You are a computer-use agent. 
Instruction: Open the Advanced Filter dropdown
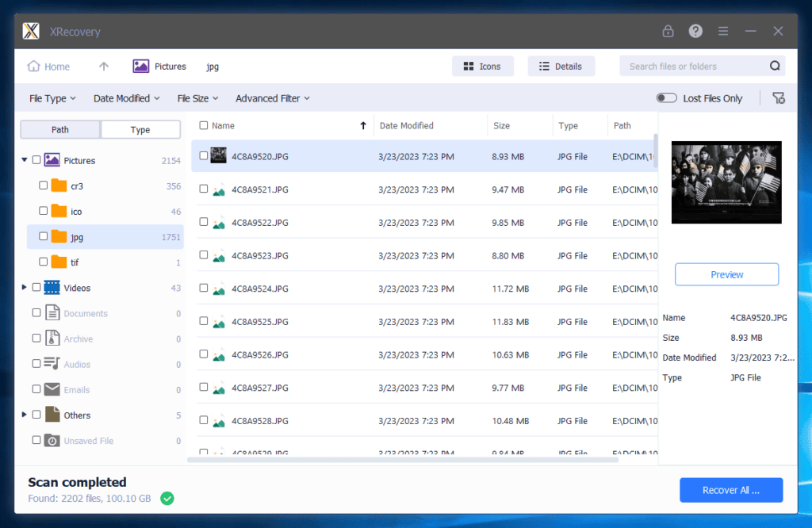coord(272,98)
